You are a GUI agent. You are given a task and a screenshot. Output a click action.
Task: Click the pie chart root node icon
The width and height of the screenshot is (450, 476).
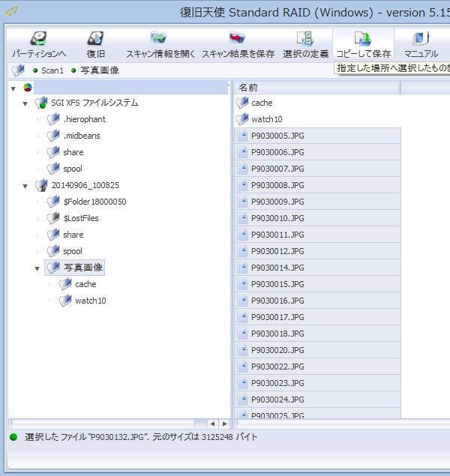pos(28,88)
